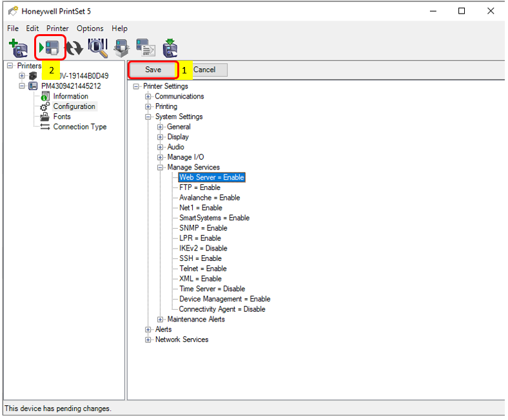Open the Help menu

click(119, 28)
